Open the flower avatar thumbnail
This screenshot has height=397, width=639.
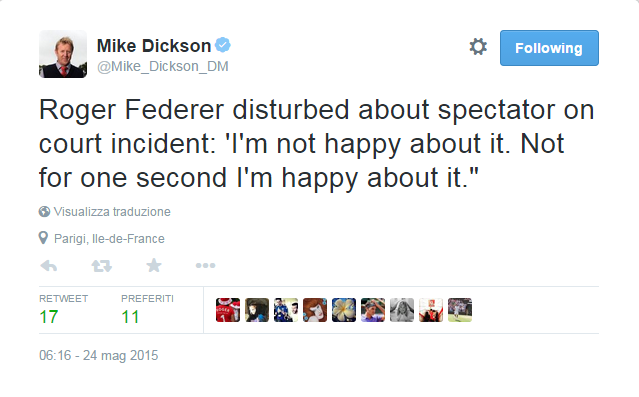344,310
